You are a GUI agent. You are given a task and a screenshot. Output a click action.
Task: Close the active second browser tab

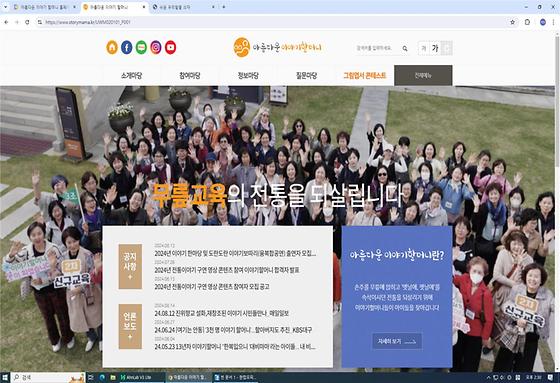pos(144,7)
